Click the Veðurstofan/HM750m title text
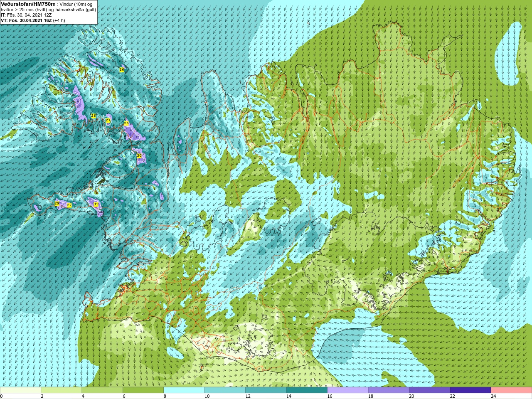Image resolution: width=532 pixels, height=399 pixels. tap(28, 4)
